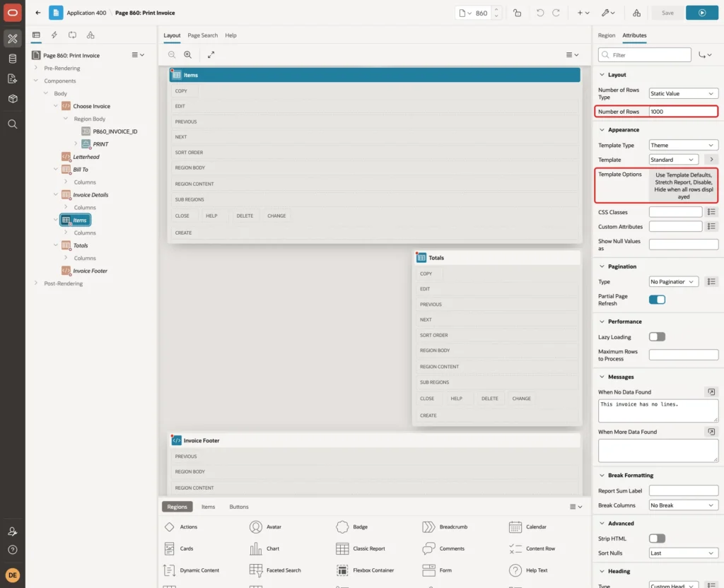Open When More Data Found editor
724x588 pixels.
(711, 432)
